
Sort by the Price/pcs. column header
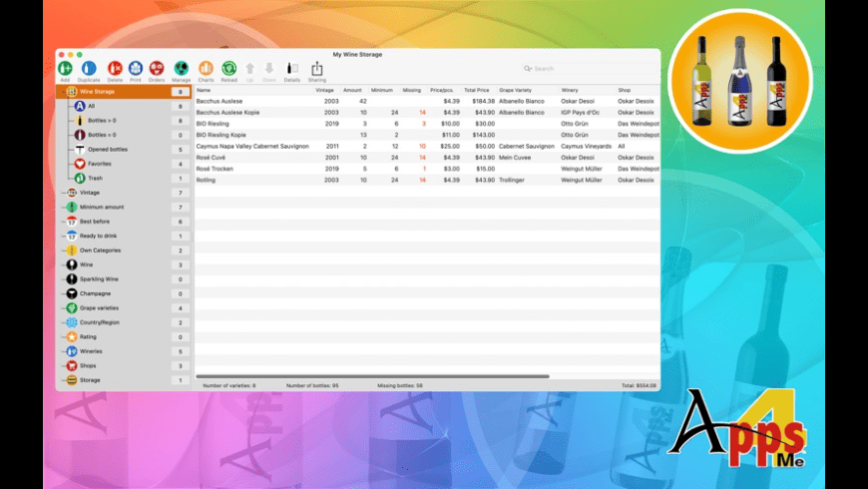click(442, 90)
